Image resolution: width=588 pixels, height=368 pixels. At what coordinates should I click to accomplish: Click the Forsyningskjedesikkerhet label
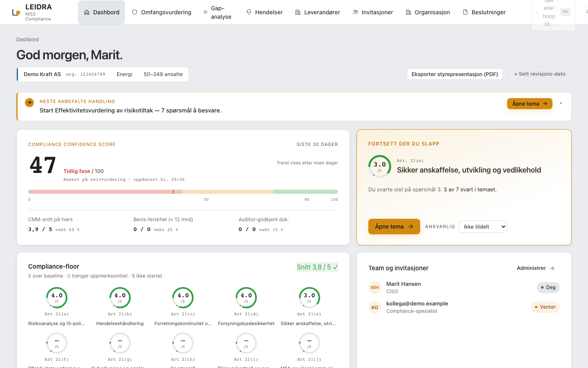pyautogui.click(x=246, y=323)
